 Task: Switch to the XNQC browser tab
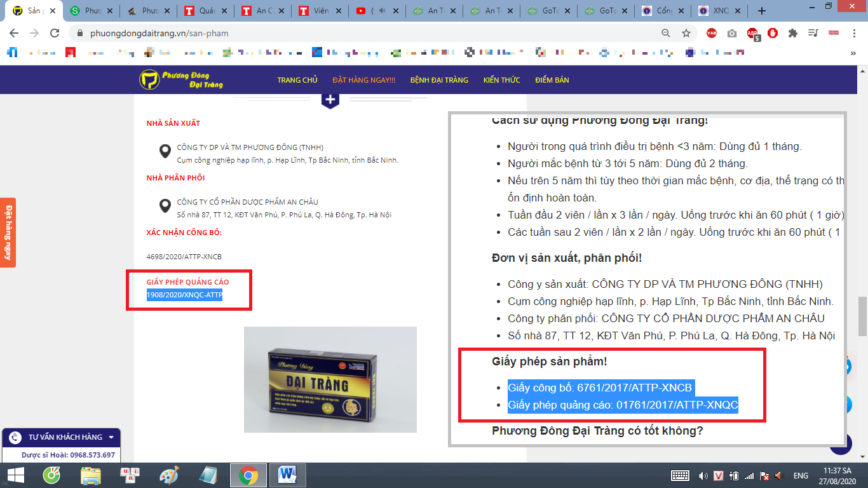719,11
